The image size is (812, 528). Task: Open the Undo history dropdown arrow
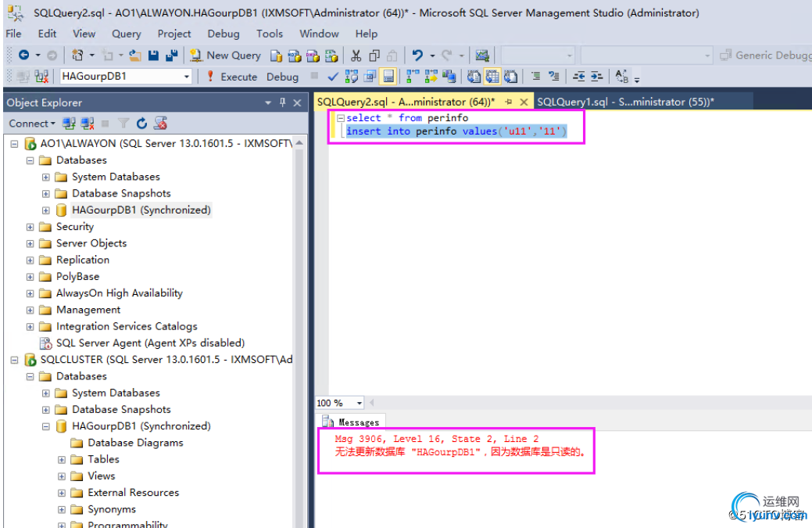pos(432,56)
